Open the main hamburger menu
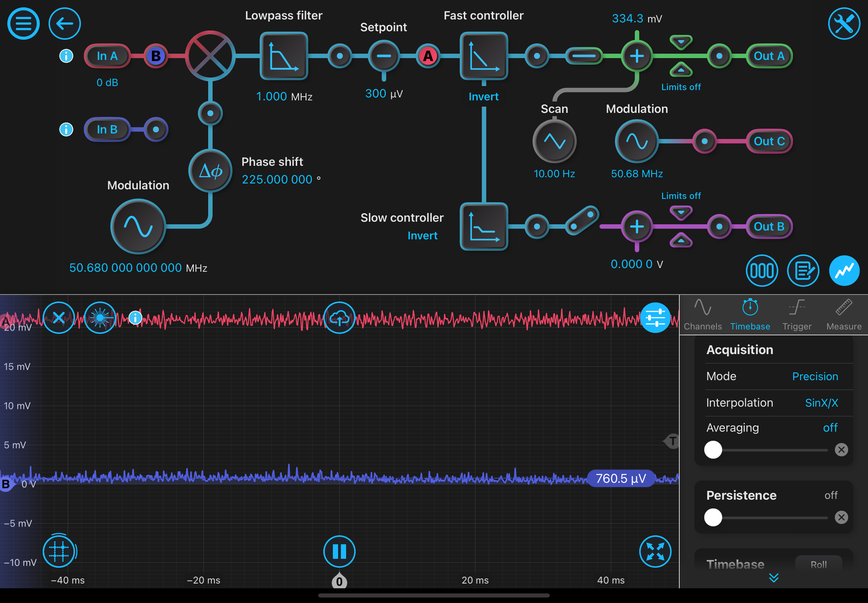Image resolution: width=868 pixels, height=603 pixels. click(24, 24)
